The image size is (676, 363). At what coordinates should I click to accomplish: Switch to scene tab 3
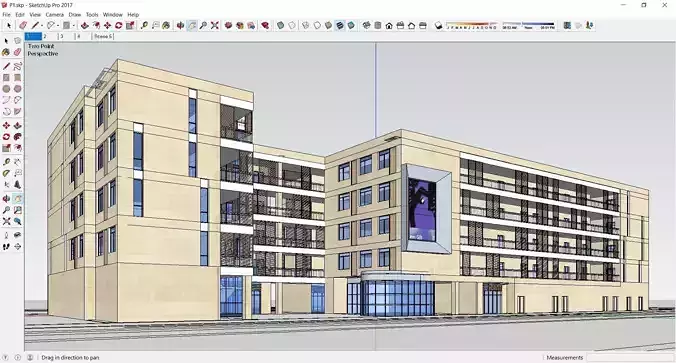click(66, 37)
